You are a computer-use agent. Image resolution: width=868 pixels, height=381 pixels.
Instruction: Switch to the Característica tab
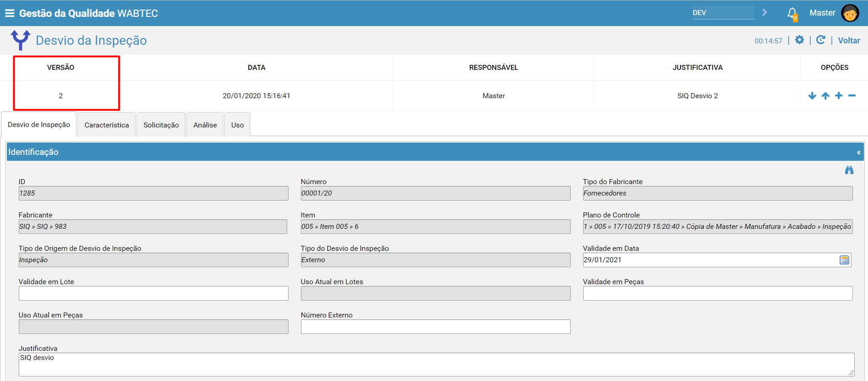[x=107, y=125]
